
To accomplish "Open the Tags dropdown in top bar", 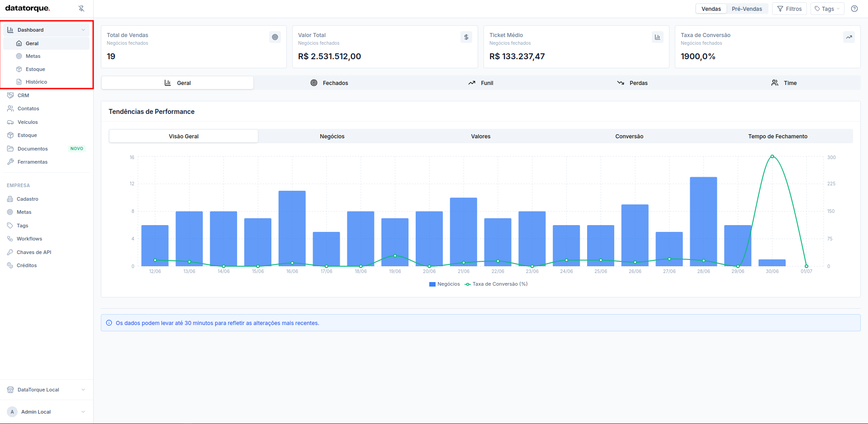I will point(827,9).
